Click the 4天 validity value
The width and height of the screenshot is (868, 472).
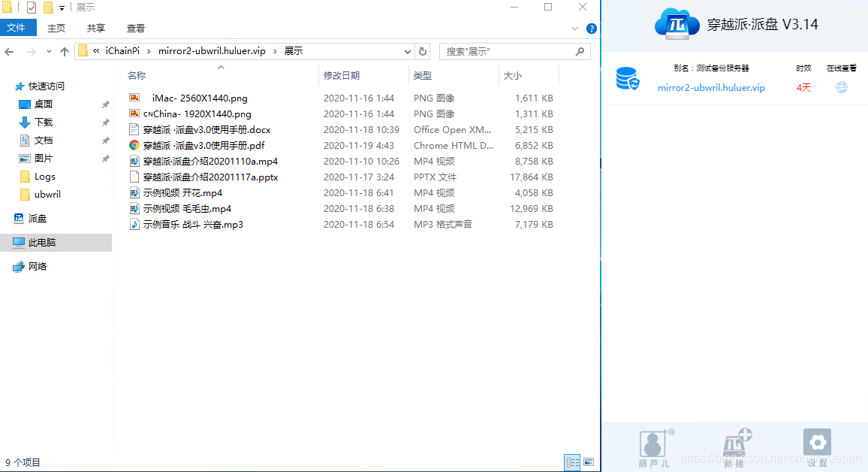click(x=803, y=87)
